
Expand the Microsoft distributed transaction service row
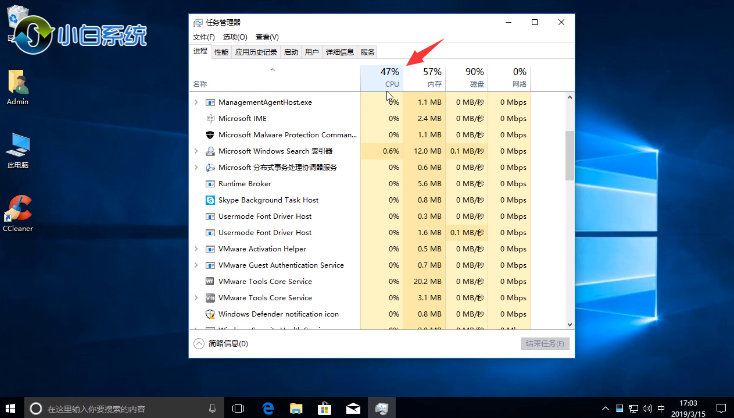[x=196, y=167]
